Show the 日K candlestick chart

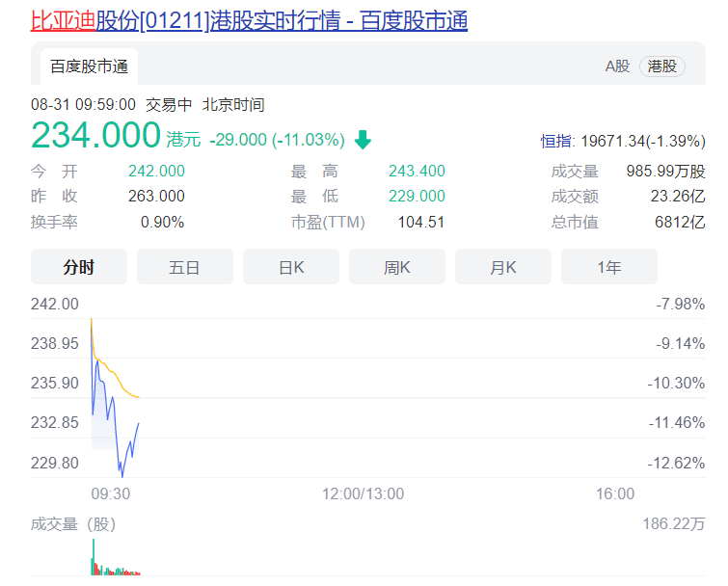point(291,267)
